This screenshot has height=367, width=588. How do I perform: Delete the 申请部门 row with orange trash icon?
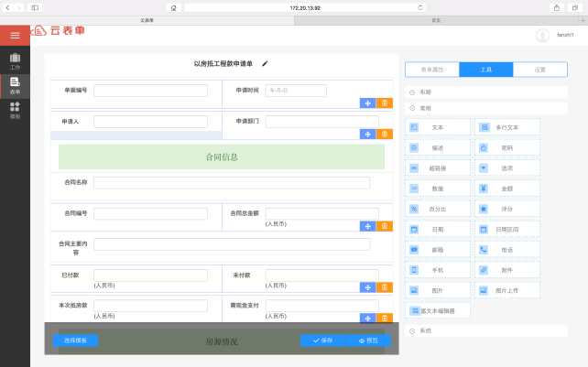click(386, 134)
